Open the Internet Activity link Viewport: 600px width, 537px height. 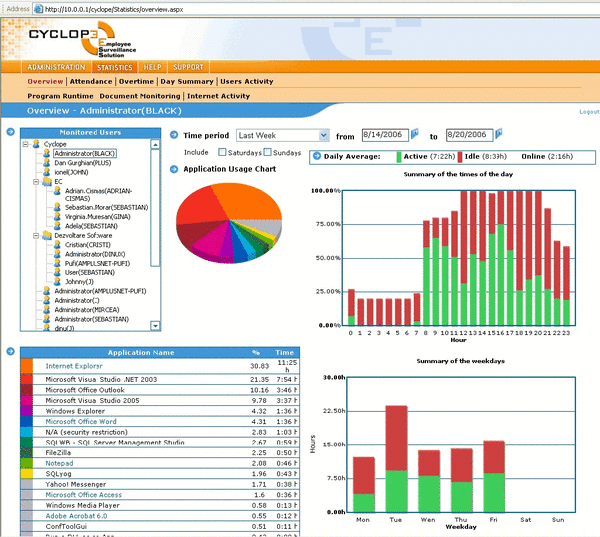coord(219,96)
